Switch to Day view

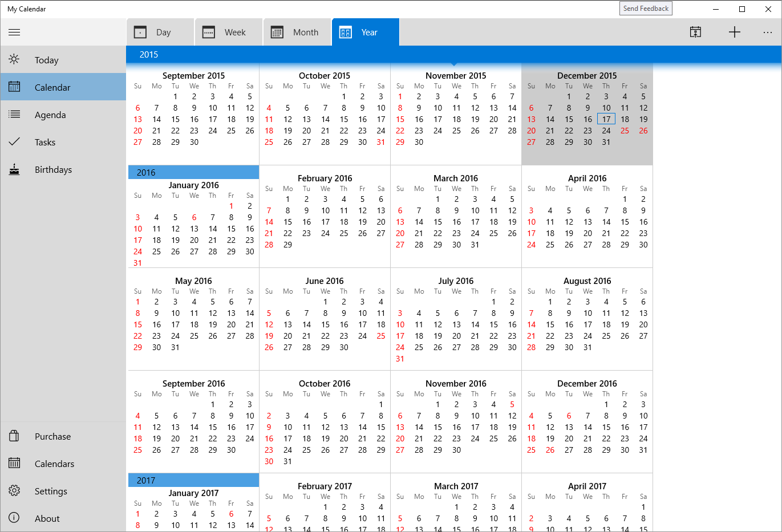[160, 32]
